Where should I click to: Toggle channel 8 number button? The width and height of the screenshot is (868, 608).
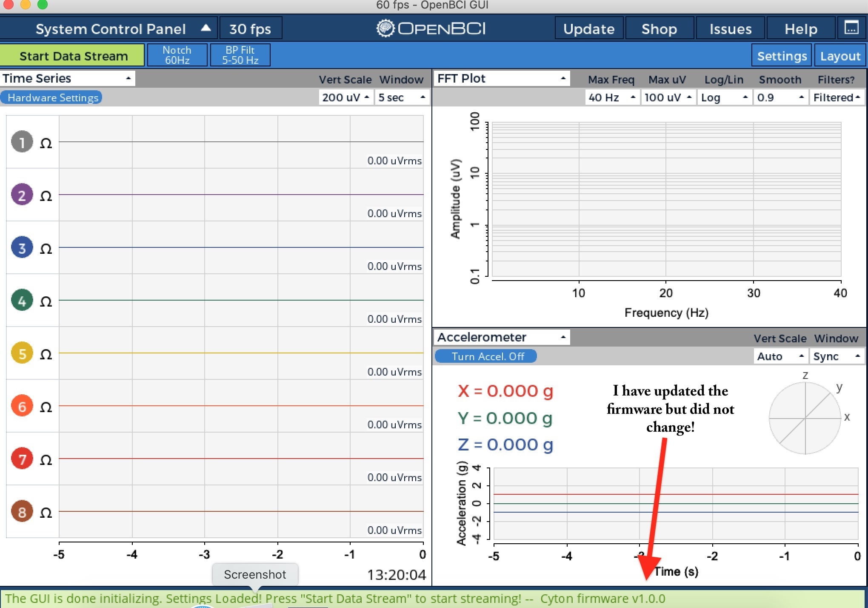[x=22, y=511]
